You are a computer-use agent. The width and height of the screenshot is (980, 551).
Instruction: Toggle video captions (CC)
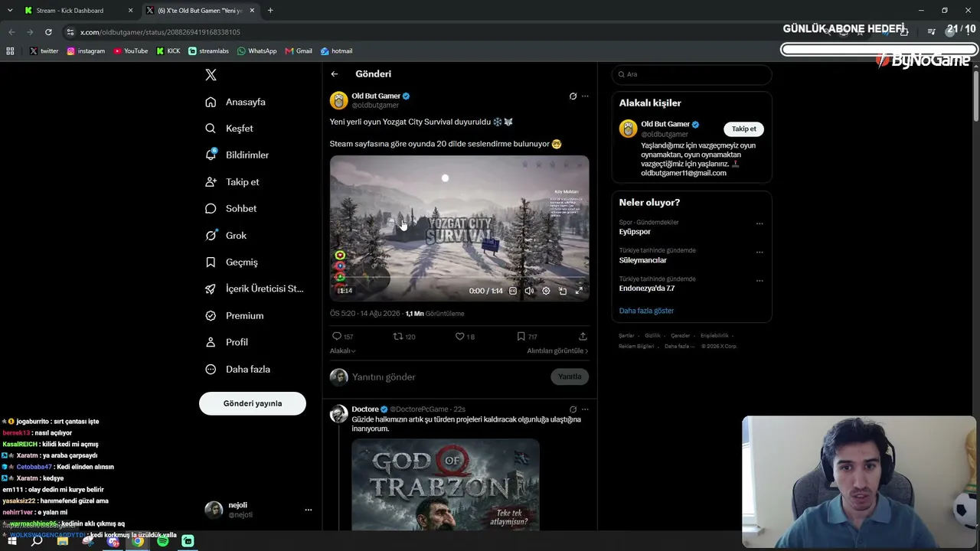(x=513, y=291)
